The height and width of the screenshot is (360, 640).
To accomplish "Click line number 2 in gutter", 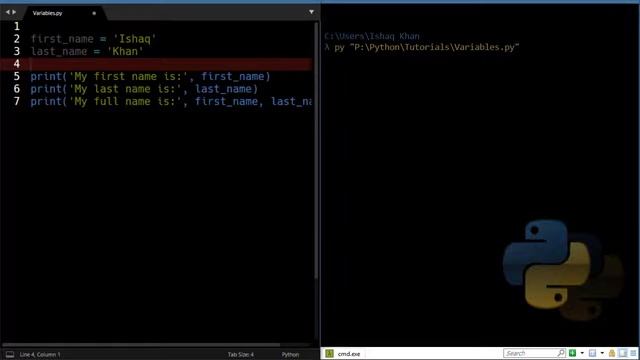I will [16, 39].
